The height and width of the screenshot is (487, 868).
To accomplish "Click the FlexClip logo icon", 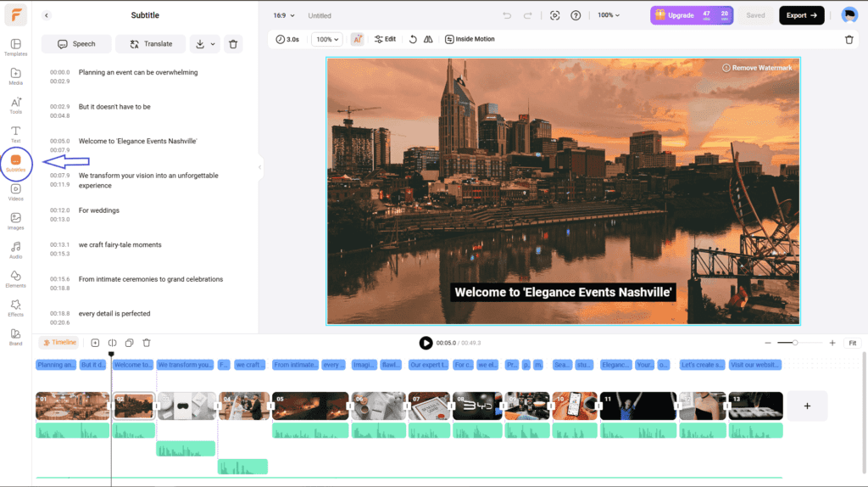I will (x=15, y=15).
